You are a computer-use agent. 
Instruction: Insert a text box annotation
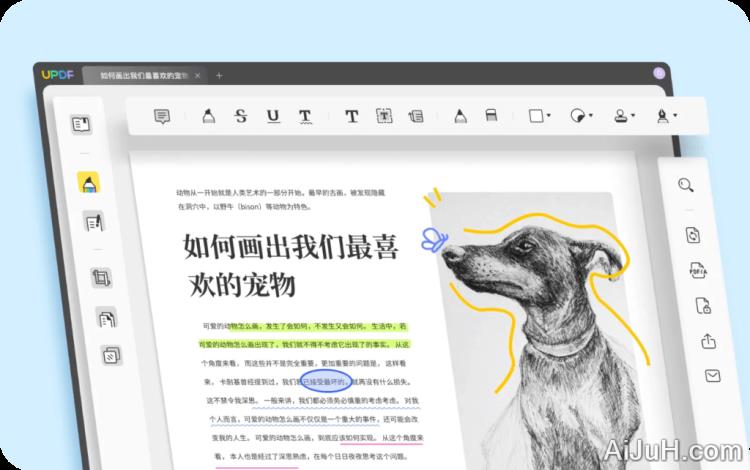384,117
